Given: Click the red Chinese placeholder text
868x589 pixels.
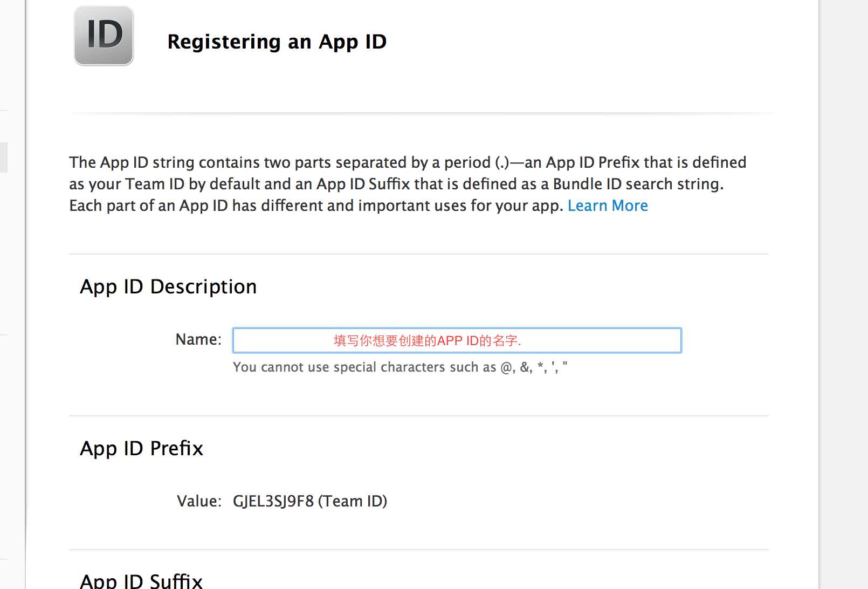Looking at the screenshot, I should 427,341.
